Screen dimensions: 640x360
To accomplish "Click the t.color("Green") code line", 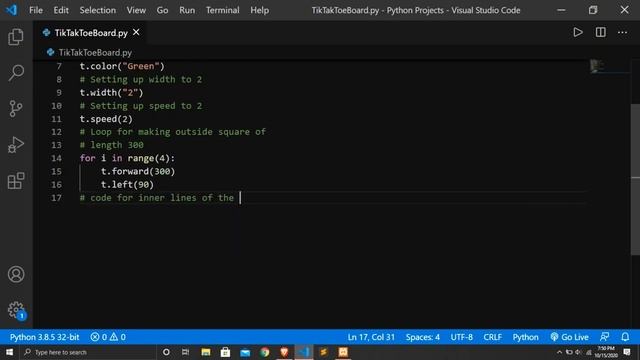I will (x=122, y=66).
